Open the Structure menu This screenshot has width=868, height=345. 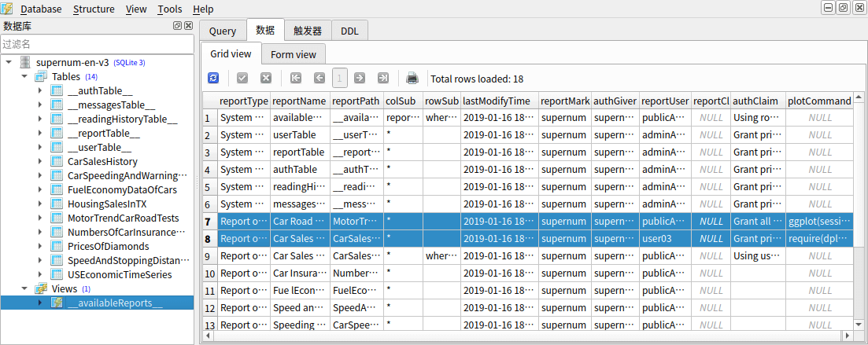point(94,9)
